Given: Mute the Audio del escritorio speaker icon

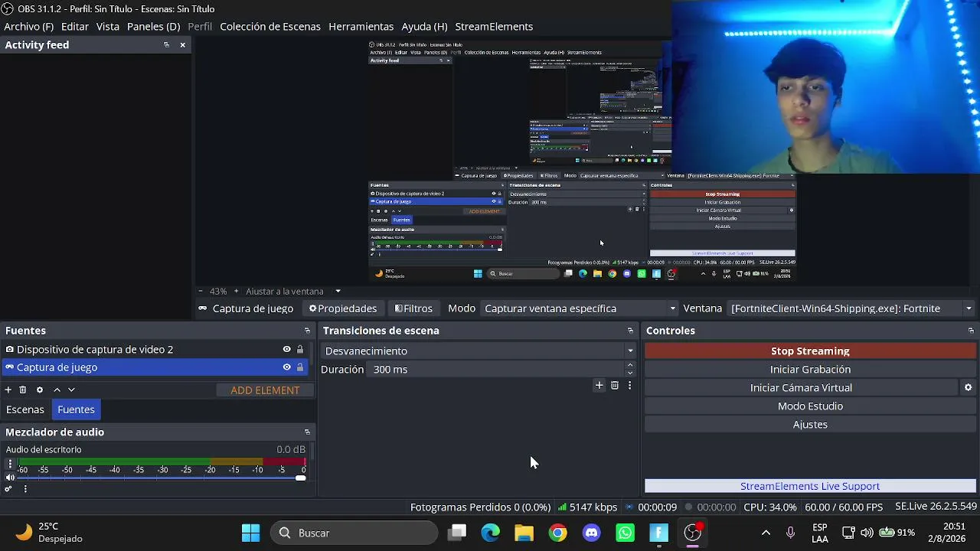Looking at the screenshot, I should [10, 478].
